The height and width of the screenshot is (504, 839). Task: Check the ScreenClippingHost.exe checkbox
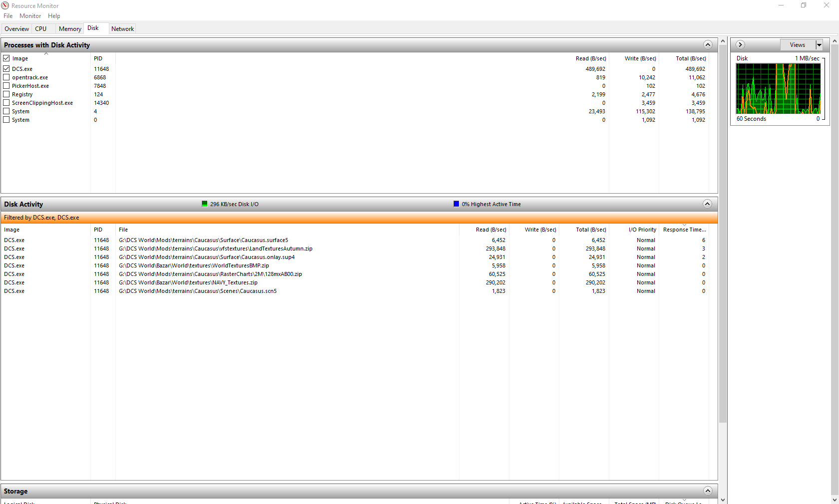click(6, 103)
